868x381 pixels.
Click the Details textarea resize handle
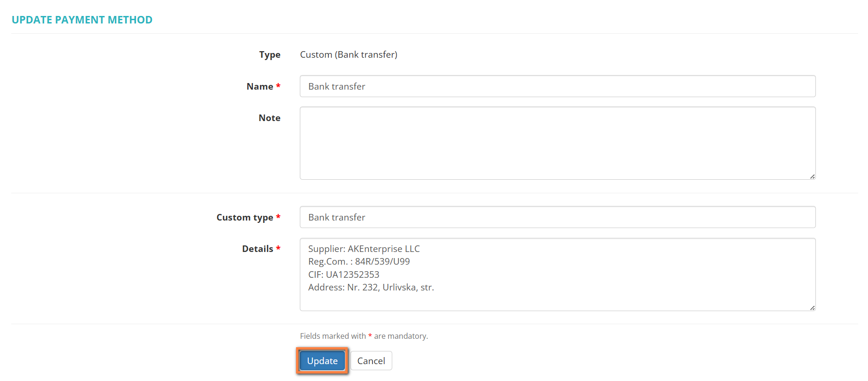click(x=812, y=308)
